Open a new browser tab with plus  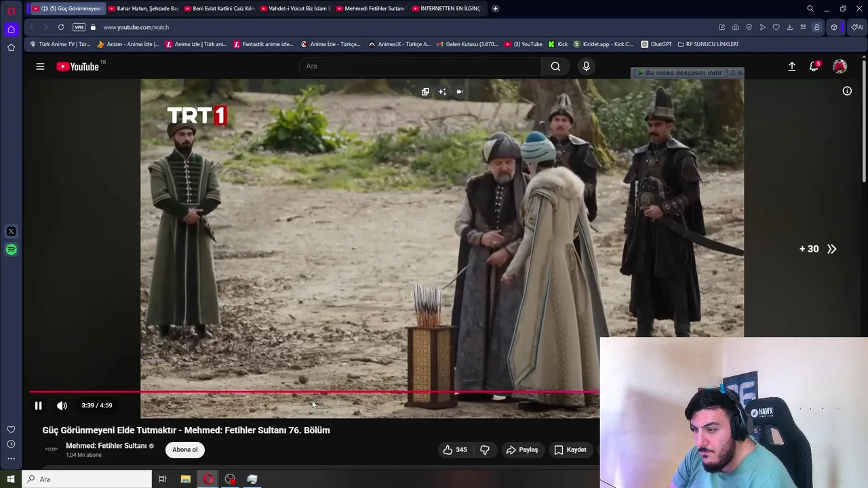pos(495,8)
